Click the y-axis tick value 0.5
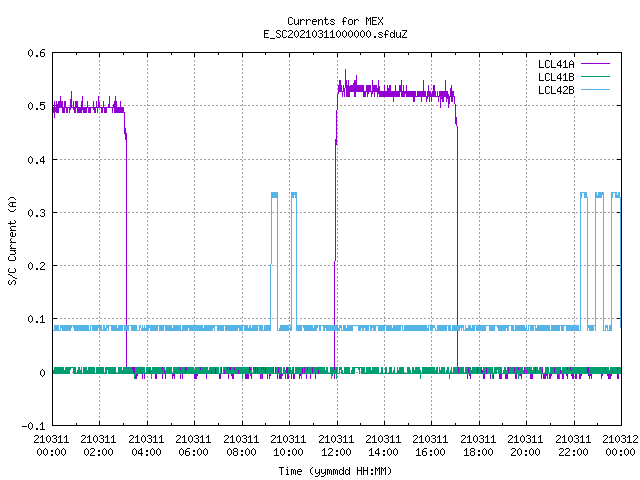640x480 pixels. (x=36, y=106)
